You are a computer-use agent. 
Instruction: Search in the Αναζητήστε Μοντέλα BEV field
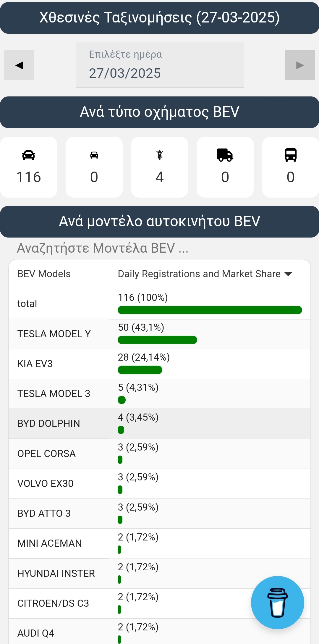(160, 248)
